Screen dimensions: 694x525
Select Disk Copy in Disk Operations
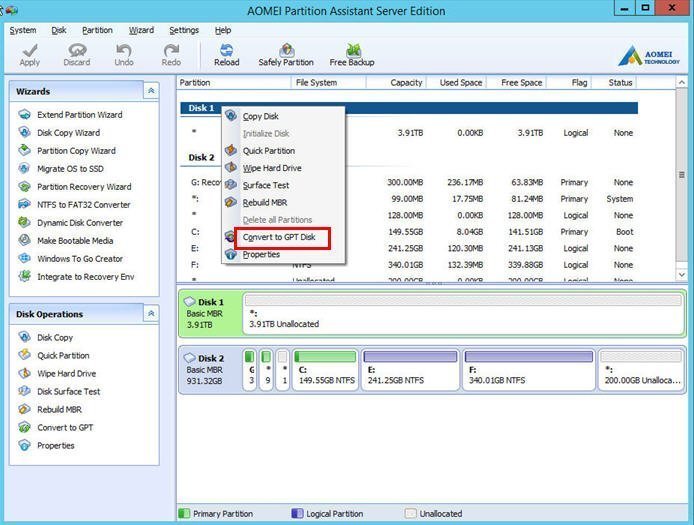pos(46,337)
